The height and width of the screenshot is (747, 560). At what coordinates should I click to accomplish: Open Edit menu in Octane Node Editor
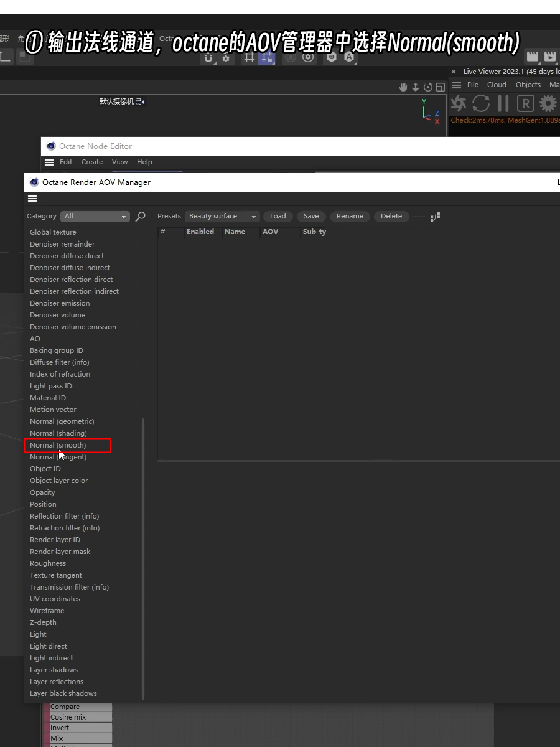tap(66, 162)
